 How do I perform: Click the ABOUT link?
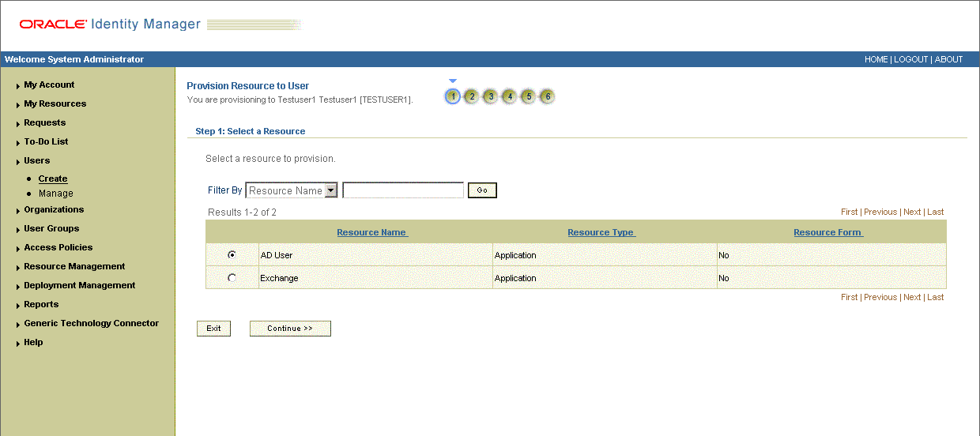coord(949,59)
